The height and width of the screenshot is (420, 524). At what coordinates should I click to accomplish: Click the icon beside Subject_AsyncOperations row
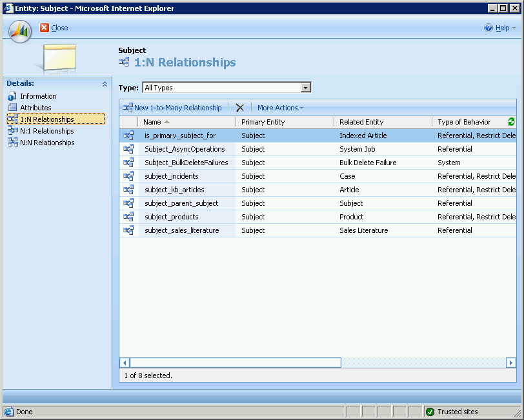tap(128, 149)
